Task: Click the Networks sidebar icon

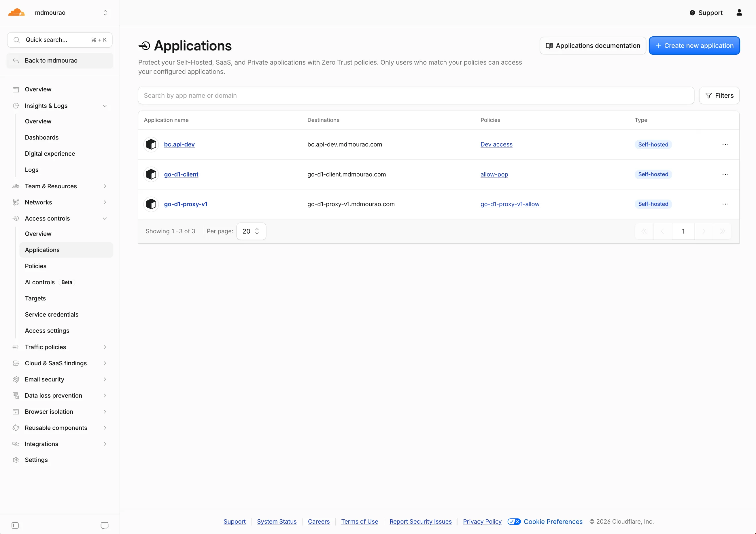Action: click(x=16, y=202)
